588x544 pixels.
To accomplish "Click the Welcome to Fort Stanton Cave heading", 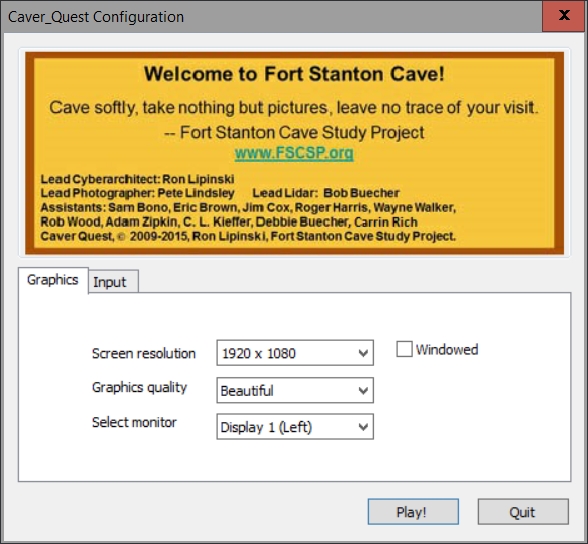I will tap(294, 73).
